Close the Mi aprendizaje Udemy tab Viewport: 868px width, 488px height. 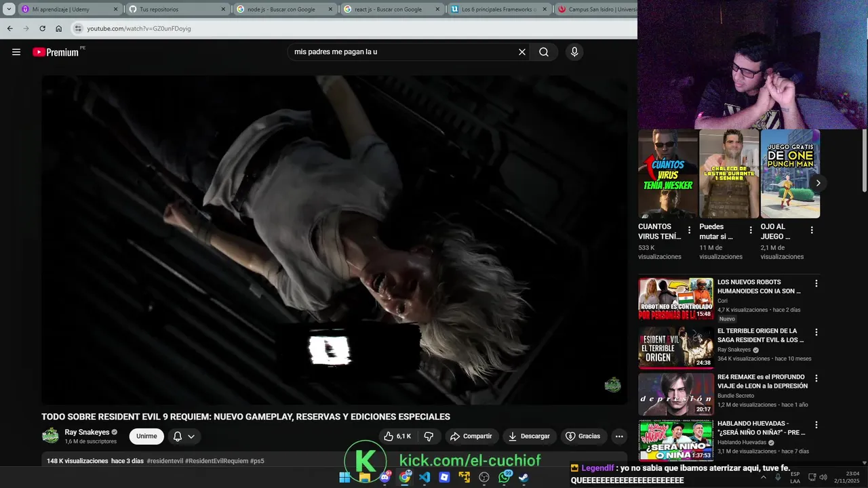coord(115,9)
